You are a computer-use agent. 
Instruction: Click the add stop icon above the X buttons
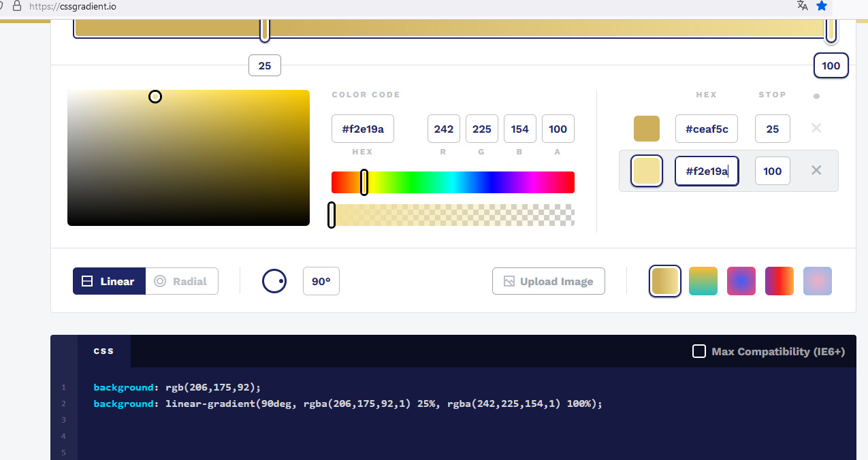(816, 96)
